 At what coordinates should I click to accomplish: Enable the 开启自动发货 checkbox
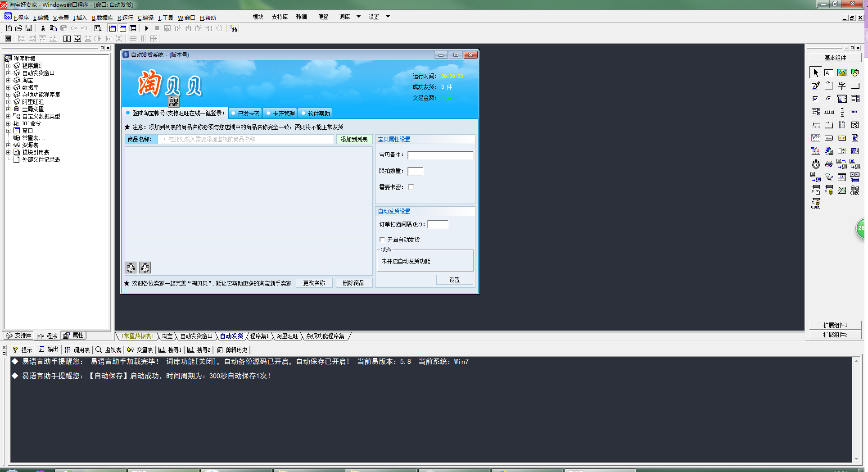(x=382, y=240)
